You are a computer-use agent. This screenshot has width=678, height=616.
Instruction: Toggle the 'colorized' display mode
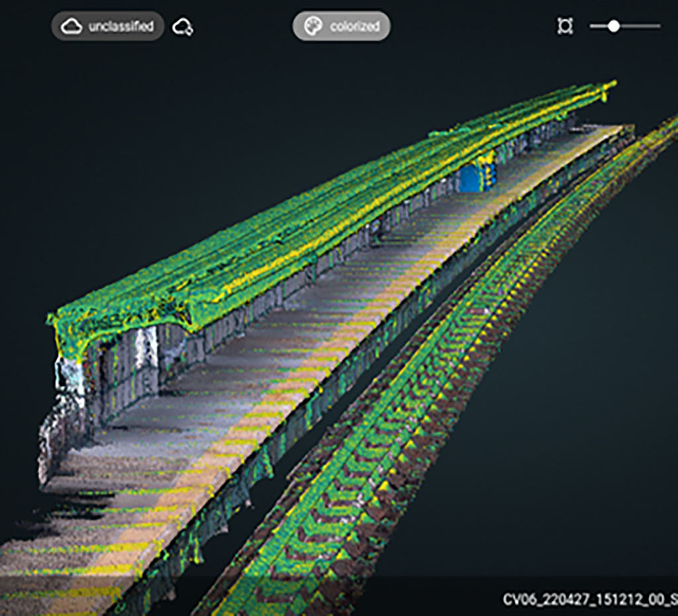342,26
